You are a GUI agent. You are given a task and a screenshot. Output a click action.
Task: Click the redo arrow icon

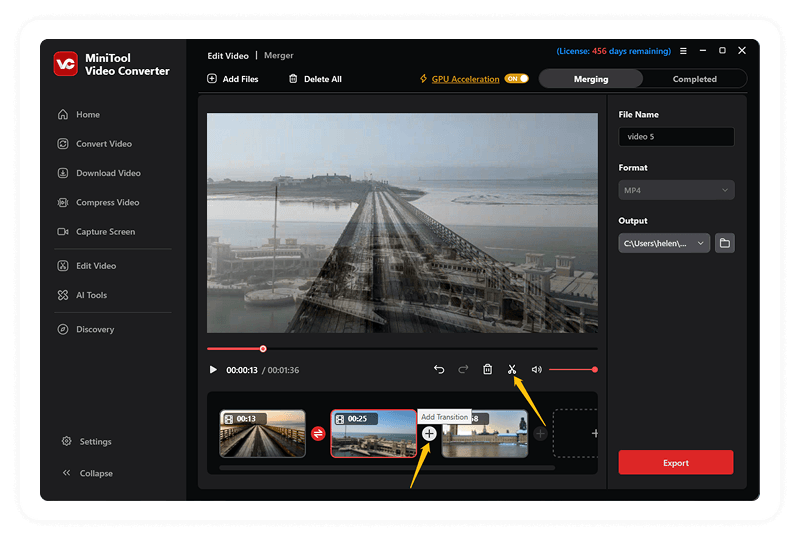463,369
